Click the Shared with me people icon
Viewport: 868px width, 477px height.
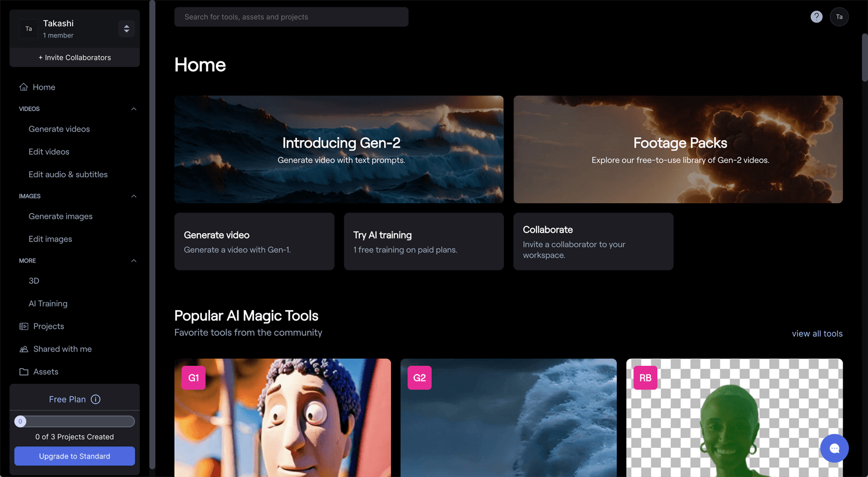[x=24, y=349]
